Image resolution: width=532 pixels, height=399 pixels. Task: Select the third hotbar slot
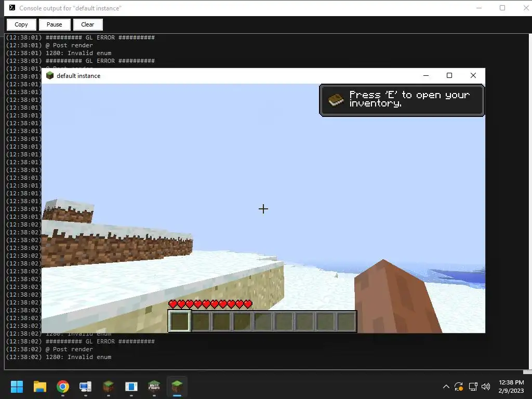(221, 321)
